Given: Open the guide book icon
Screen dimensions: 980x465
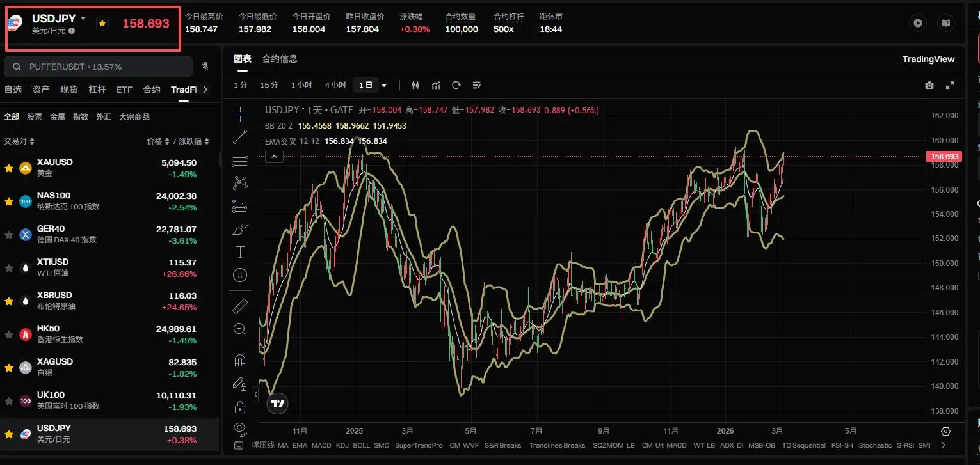Looking at the screenshot, I should pos(945,23).
